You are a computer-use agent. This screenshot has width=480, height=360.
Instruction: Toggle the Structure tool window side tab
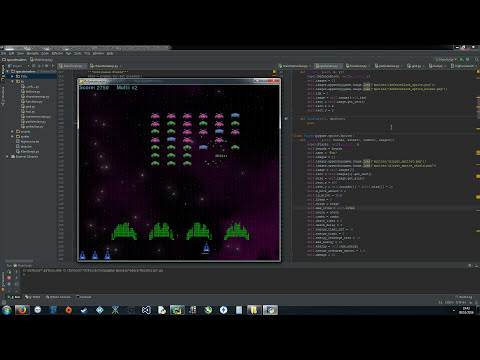[3, 97]
